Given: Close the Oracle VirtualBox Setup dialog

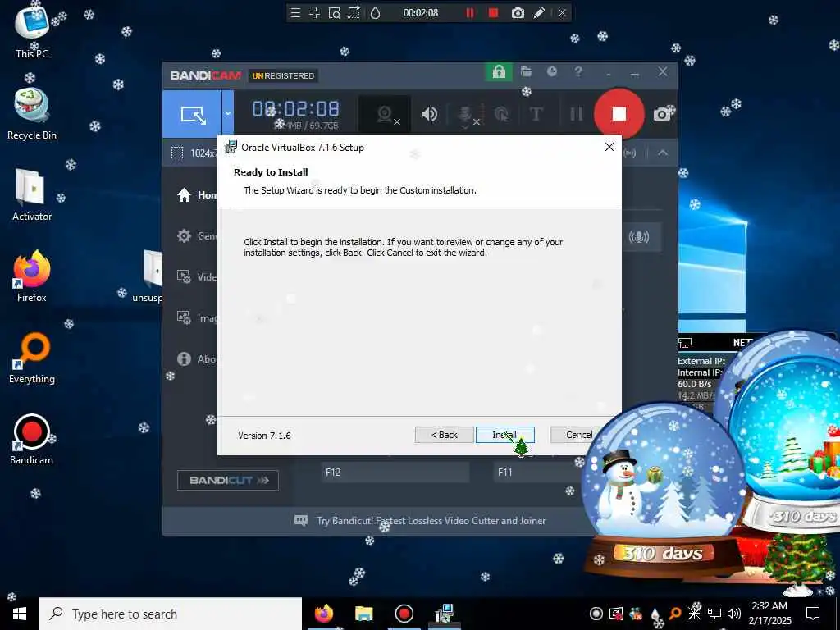Looking at the screenshot, I should pos(609,147).
